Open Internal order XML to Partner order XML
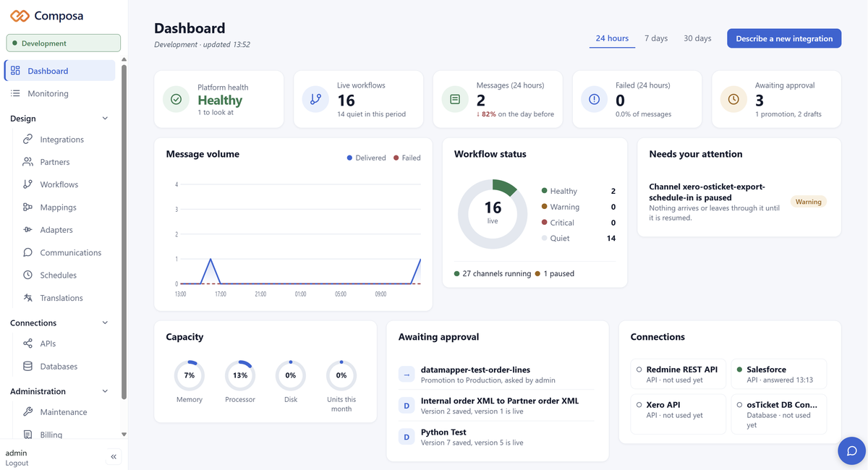 498,406
